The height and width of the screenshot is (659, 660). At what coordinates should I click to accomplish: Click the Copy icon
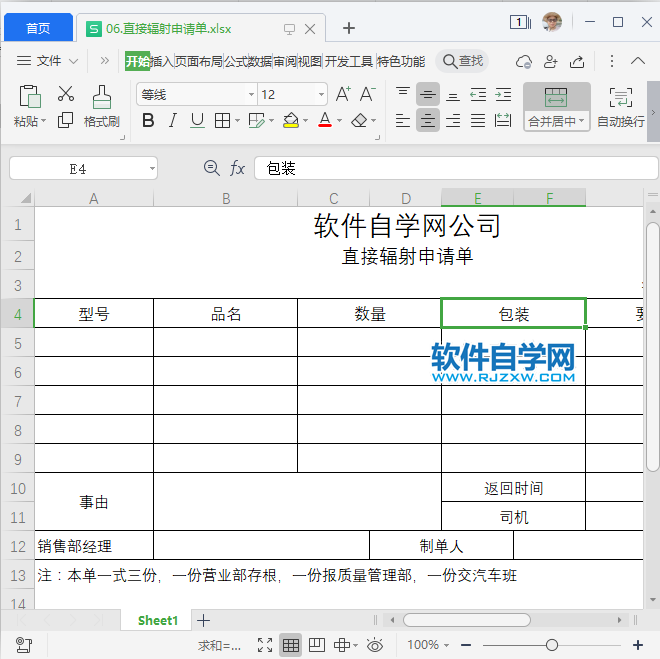[65, 120]
